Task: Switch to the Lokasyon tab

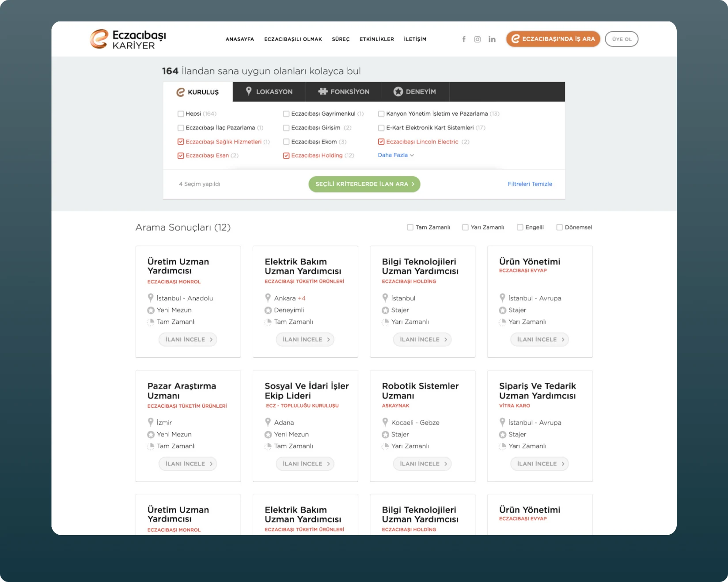Action: click(269, 92)
